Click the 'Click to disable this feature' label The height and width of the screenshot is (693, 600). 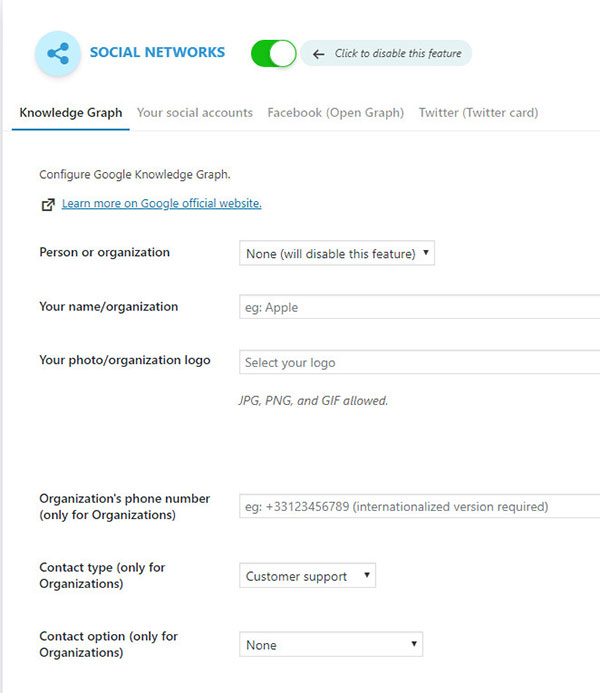pos(398,54)
